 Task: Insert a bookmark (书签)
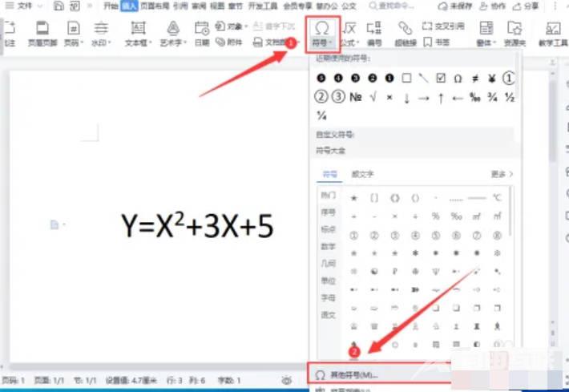pyautogui.click(x=437, y=42)
